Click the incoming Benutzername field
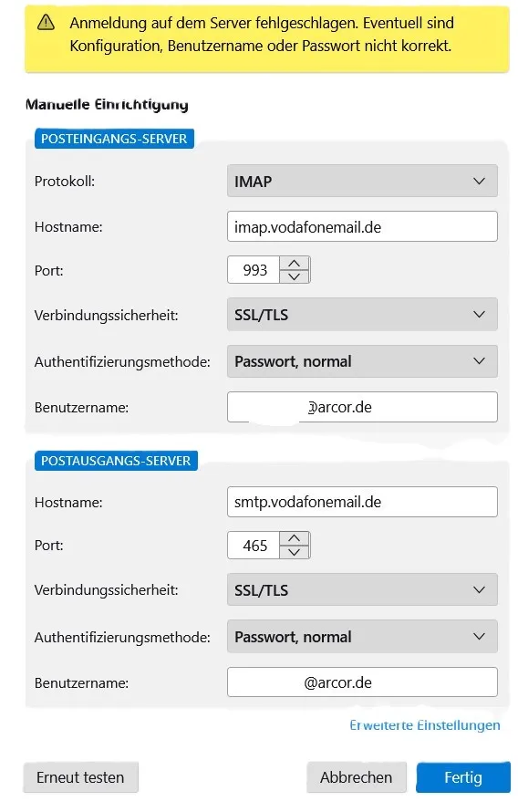518x812 pixels. point(362,407)
